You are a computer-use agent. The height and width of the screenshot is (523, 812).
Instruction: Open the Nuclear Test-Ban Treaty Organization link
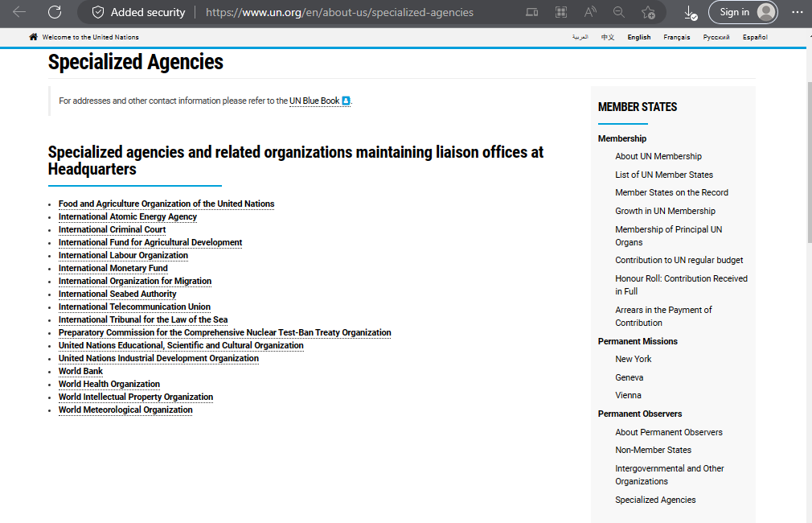225,333
